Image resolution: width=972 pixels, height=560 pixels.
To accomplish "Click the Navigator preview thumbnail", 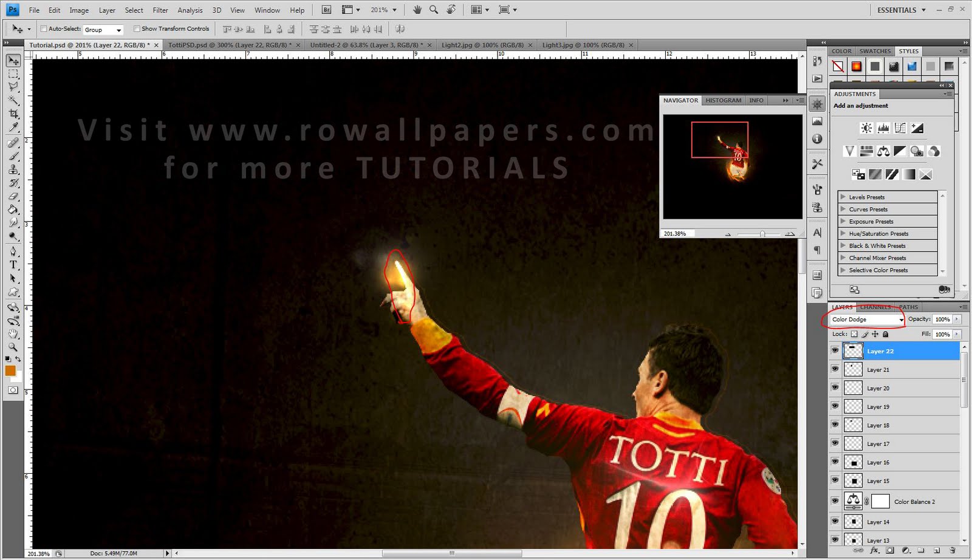I will tap(733, 166).
